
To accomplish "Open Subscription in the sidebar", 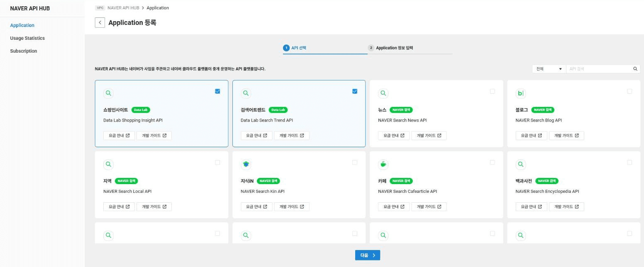I will point(24,51).
